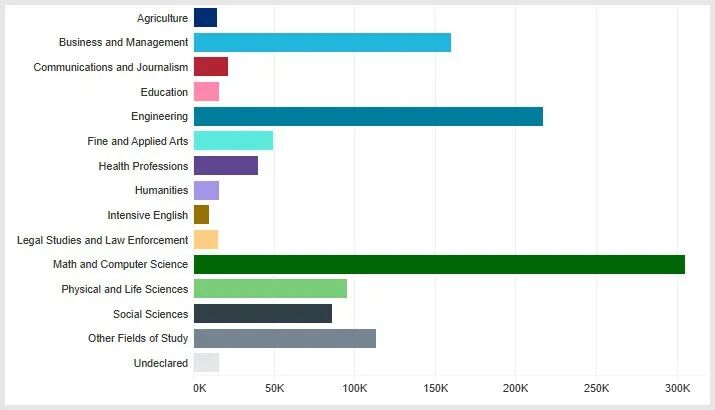Click the Communications and Journalism bar
The height and width of the screenshot is (410, 715).
[211, 67]
